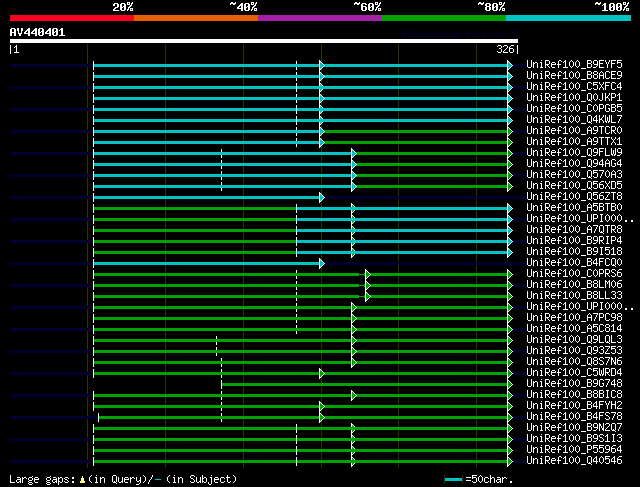Click the arrowhead ending Q56ZT8 alignment
This screenshot has width=640, height=487.
[x=322, y=198]
